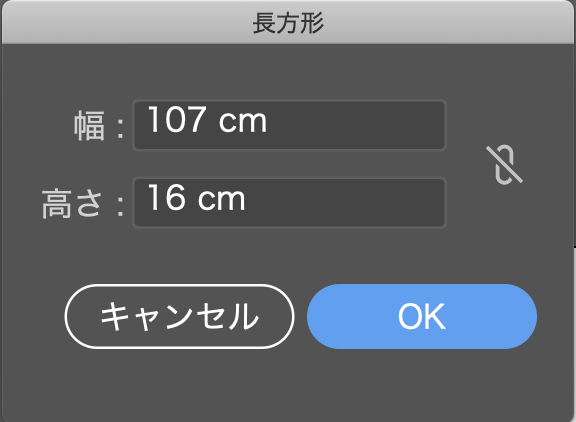576x422 pixels.
Task: Toggle the constrain proportions link icon
Action: (x=504, y=164)
